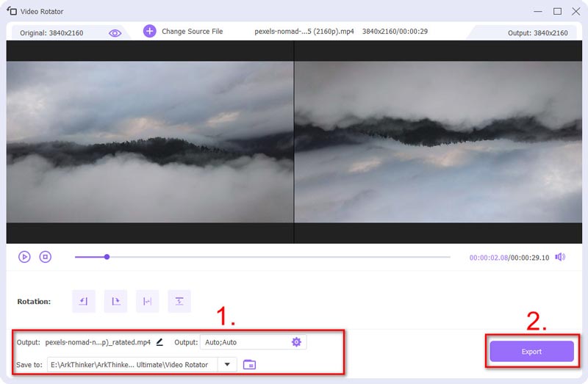Close the Video Rotator window

pyautogui.click(x=576, y=11)
